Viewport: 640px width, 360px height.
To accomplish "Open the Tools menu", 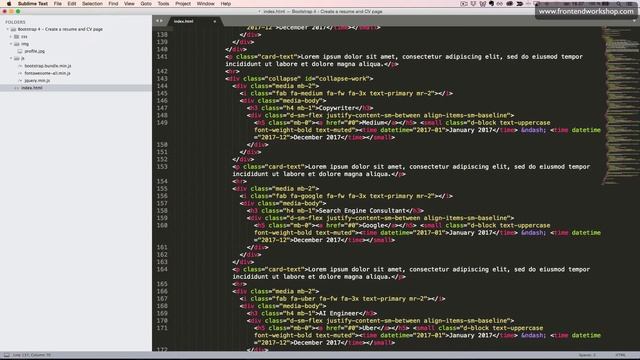I will [163, 4].
